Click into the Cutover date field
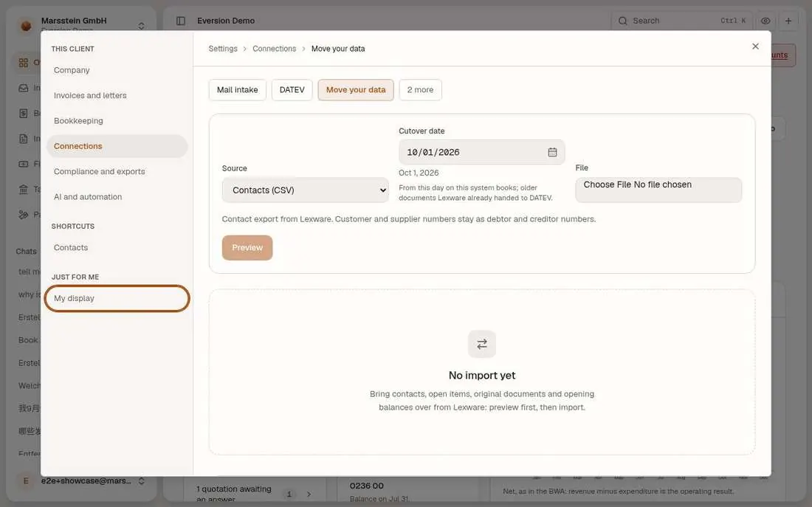The height and width of the screenshot is (507, 812). pos(481,152)
